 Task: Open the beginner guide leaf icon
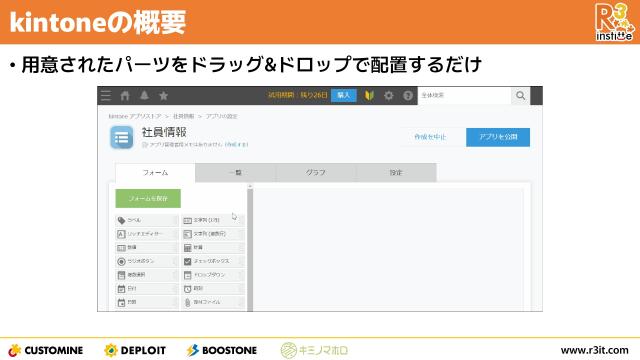point(369,96)
